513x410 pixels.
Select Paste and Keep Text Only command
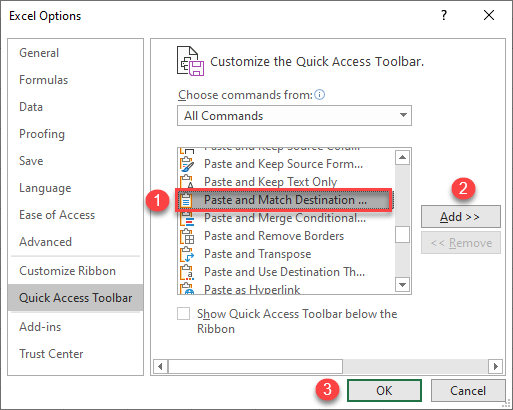(286, 182)
